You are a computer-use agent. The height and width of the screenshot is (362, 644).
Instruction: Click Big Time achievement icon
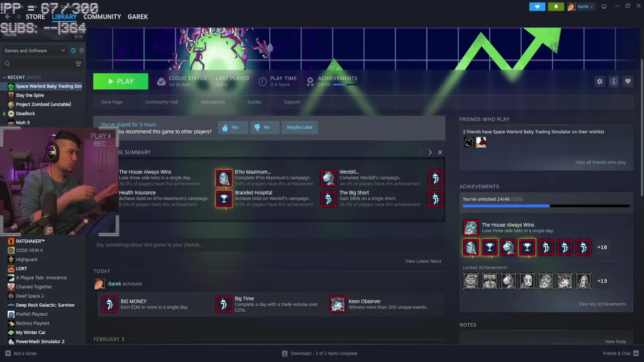tap(224, 304)
